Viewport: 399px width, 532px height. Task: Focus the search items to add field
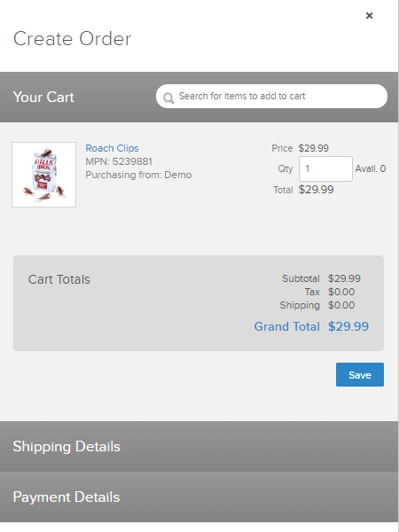(x=271, y=97)
